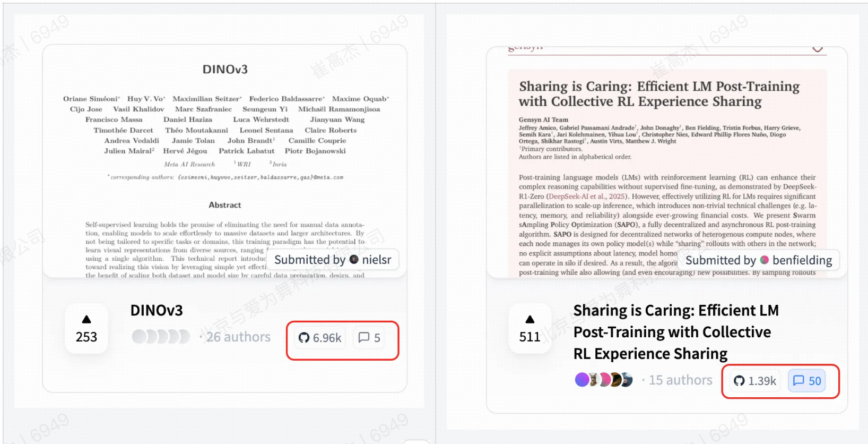
Task: Open DINOv3 GitHub repo with 6.96k stars
Action: tap(320, 338)
